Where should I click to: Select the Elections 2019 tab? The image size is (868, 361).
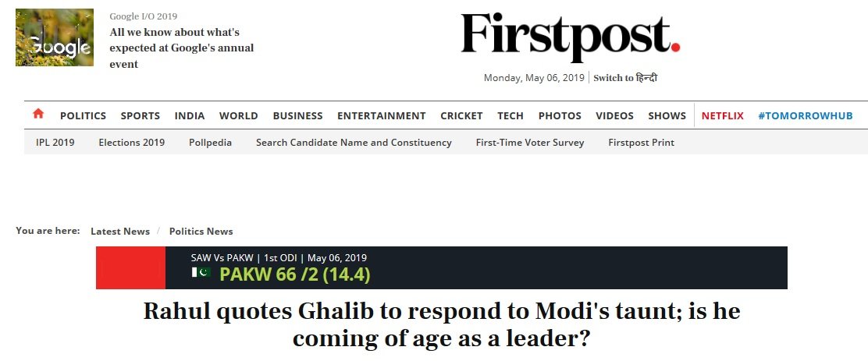131,143
